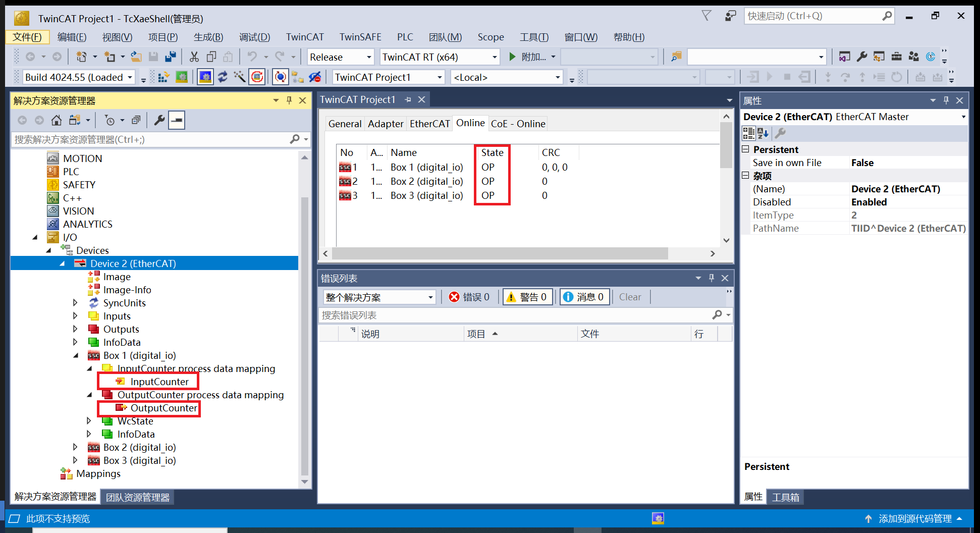The width and height of the screenshot is (980, 533).
Task: Click the Find in Files icon
Action: 676,57
